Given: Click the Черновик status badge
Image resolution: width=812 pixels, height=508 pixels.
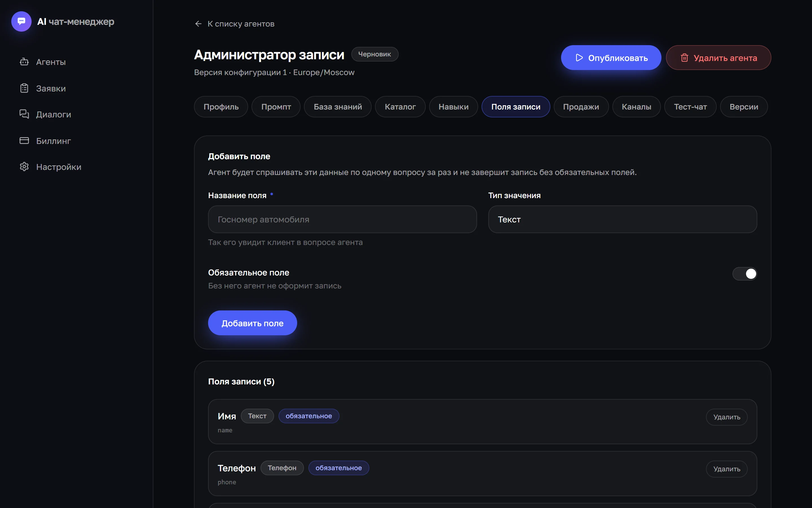Looking at the screenshot, I should pos(375,54).
